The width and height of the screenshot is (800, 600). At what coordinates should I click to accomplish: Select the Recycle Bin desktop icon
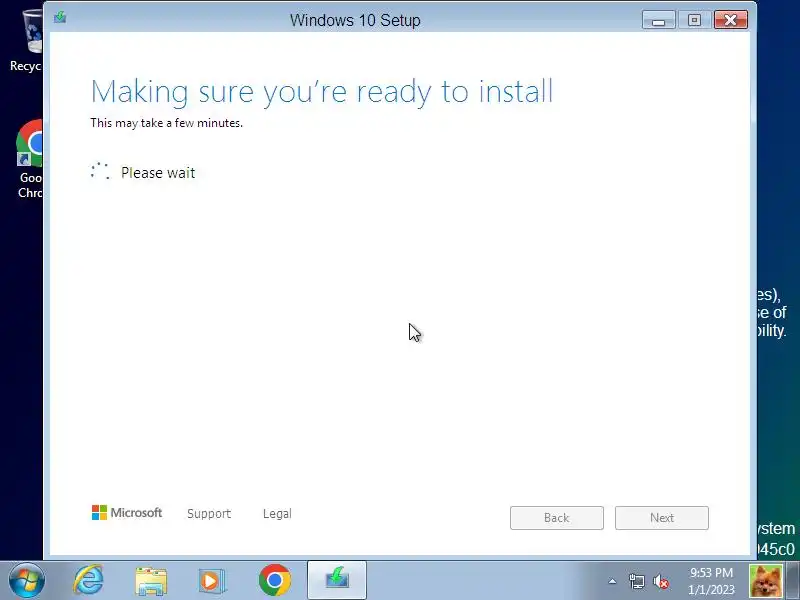tap(27, 41)
